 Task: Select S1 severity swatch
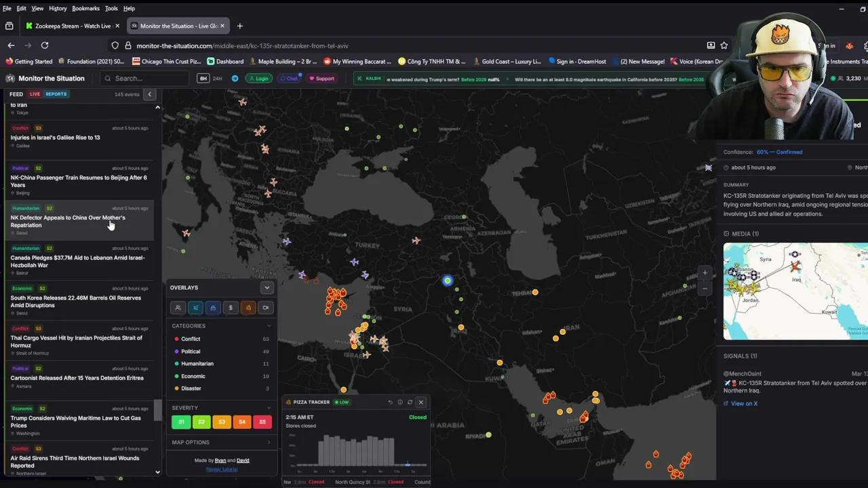[x=181, y=422]
